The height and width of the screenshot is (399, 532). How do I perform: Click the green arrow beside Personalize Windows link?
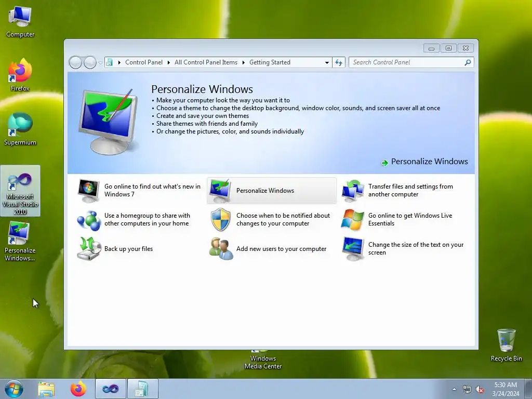(x=384, y=163)
